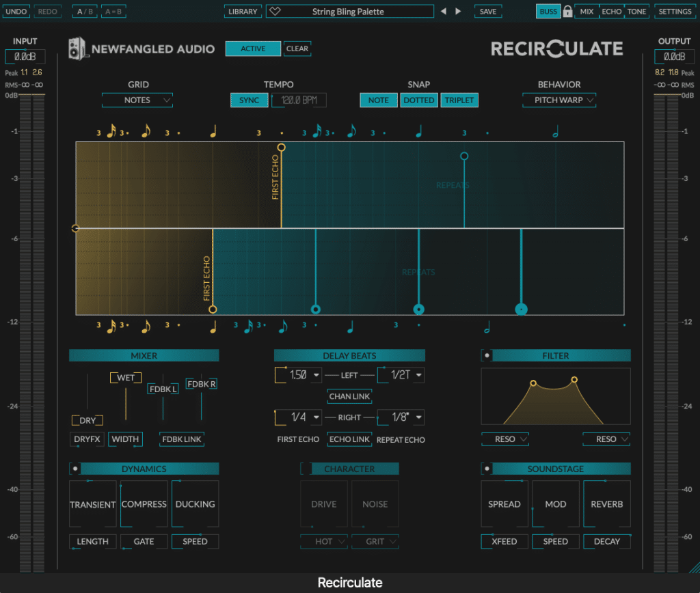700x593 pixels.
Task: Enable the Dynamics section power toggle
Action: click(x=76, y=469)
